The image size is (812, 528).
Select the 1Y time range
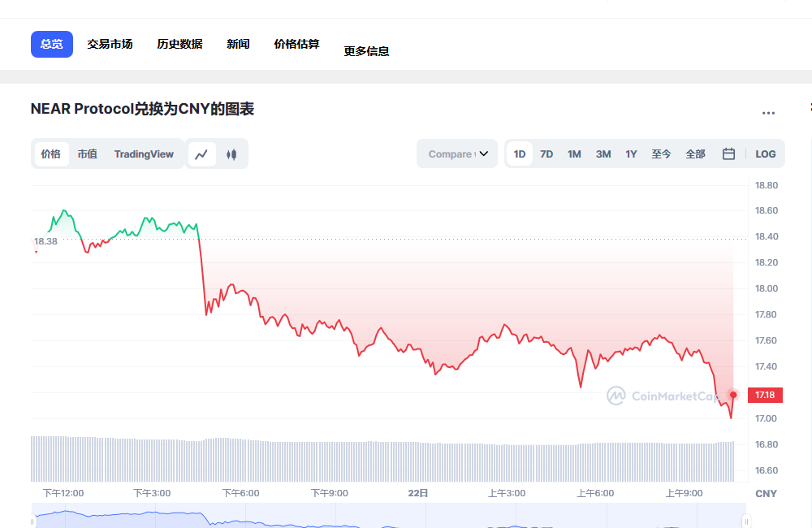[x=631, y=154]
